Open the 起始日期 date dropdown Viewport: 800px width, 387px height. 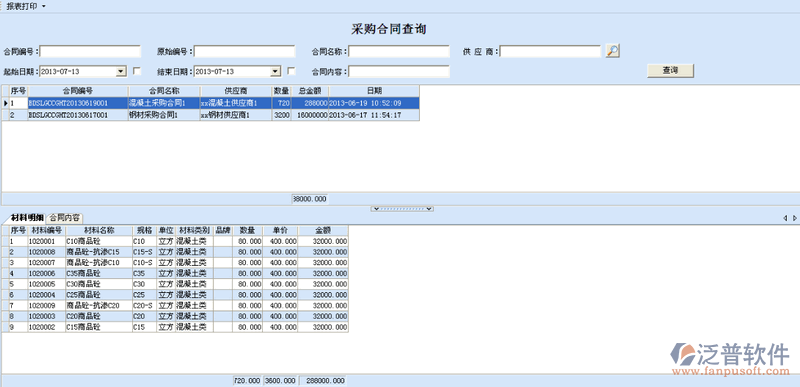pyautogui.click(x=121, y=71)
